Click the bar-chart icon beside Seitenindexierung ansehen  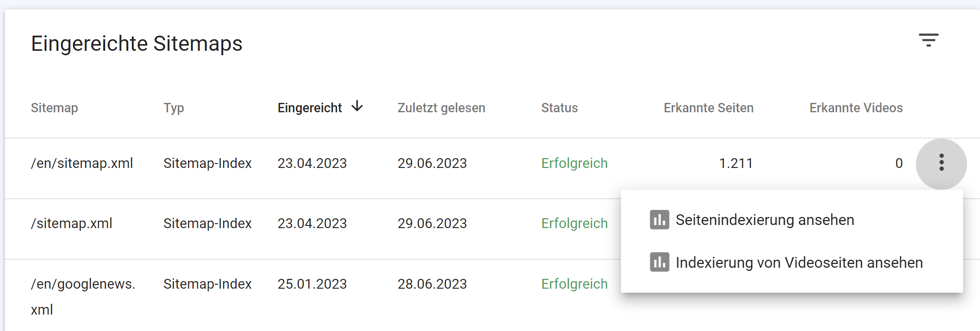pyautogui.click(x=659, y=220)
